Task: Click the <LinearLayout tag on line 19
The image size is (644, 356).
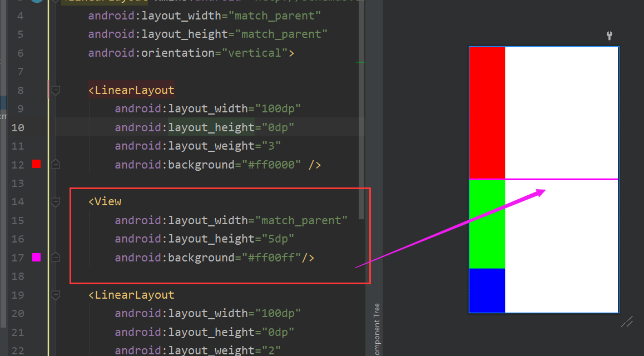Action: pos(131,295)
